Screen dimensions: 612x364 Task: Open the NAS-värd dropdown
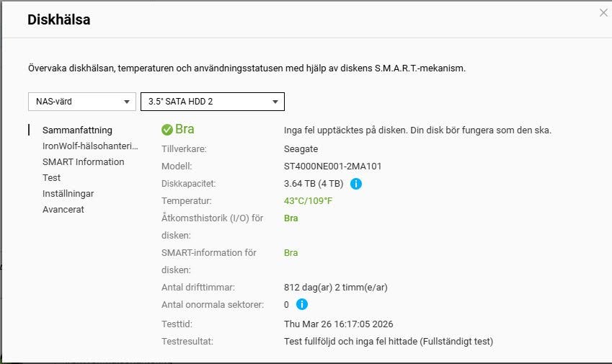tap(81, 102)
